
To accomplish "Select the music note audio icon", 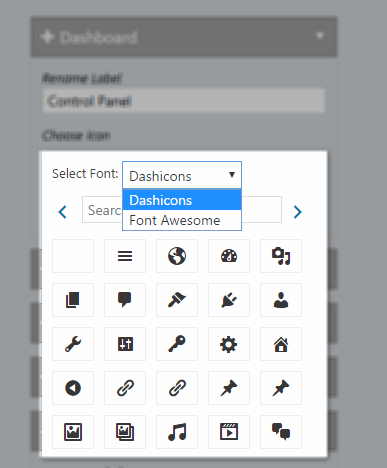I will pyautogui.click(x=177, y=432).
